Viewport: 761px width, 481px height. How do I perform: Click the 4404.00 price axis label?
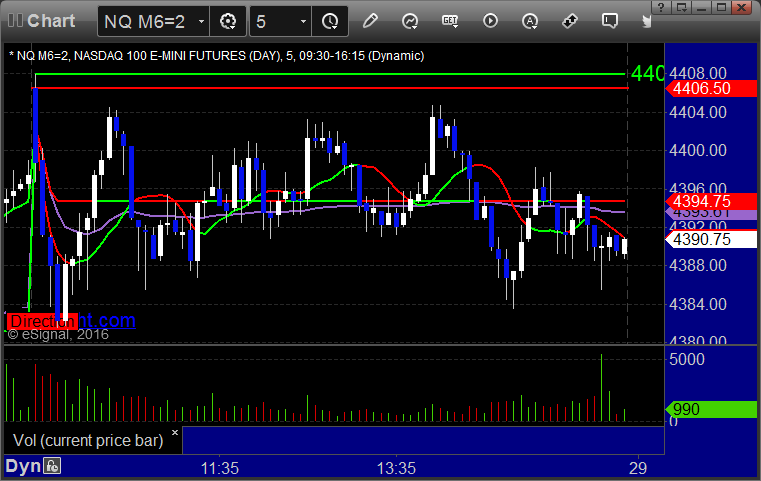coord(697,113)
